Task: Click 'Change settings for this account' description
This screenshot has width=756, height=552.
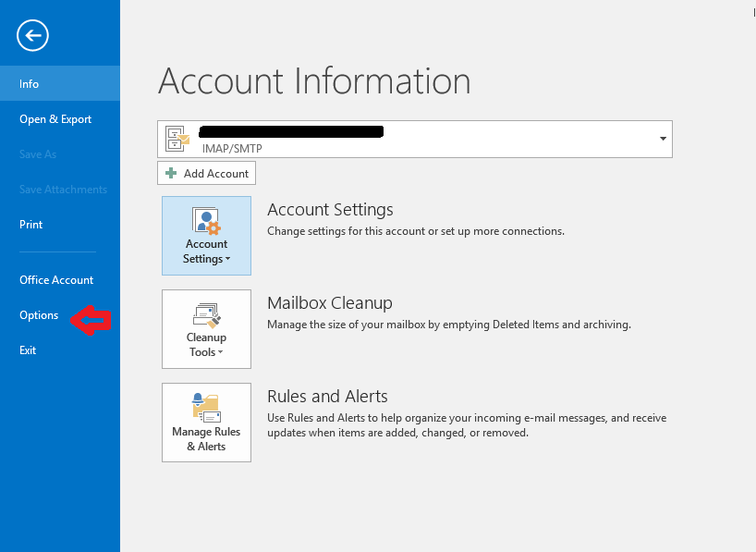Action: pyautogui.click(x=416, y=231)
